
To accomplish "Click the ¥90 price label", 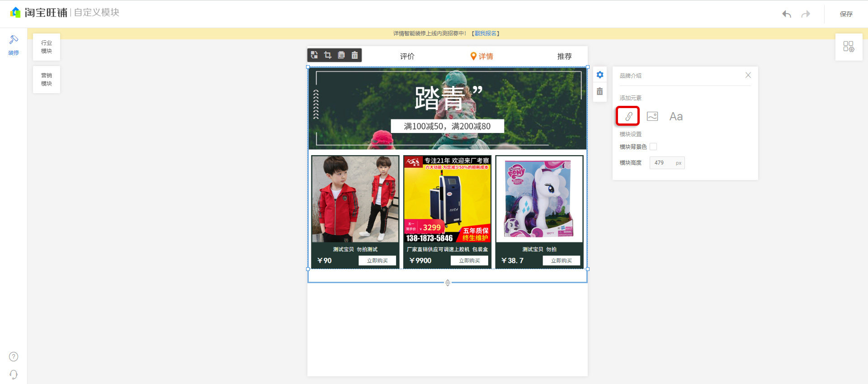I will (x=324, y=261).
